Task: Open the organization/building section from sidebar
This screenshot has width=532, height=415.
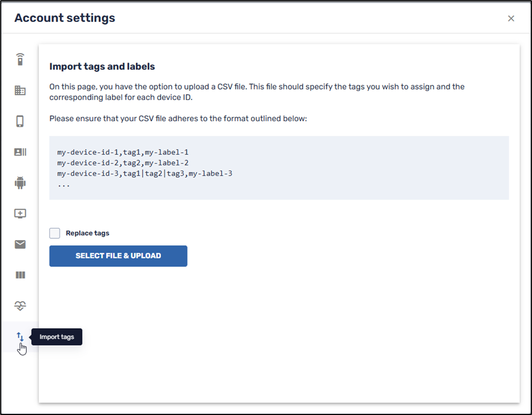Action: pyautogui.click(x=20, y=90)
